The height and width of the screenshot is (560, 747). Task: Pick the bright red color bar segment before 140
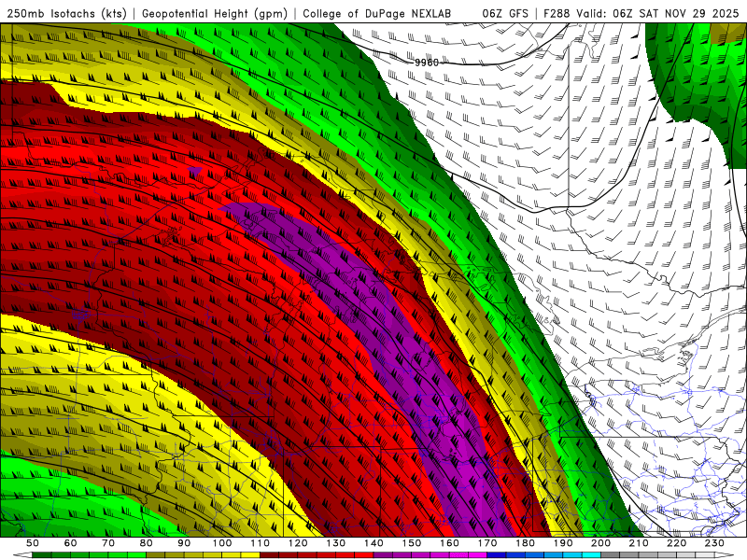[364, 555]
